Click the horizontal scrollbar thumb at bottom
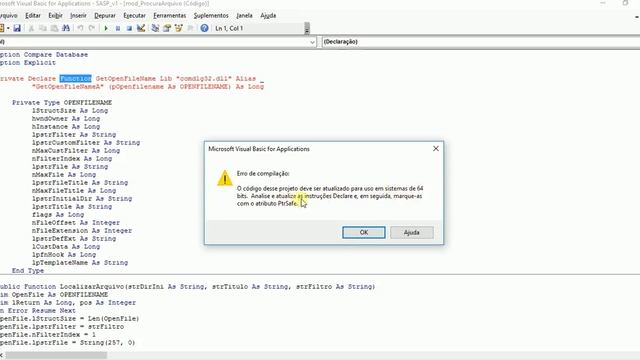The image size is (640, 360). (56, 356)
